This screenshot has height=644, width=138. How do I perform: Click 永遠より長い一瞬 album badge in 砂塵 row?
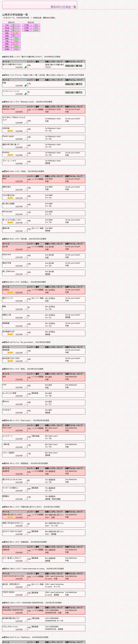pyautogui.click(x=74, y=84)
